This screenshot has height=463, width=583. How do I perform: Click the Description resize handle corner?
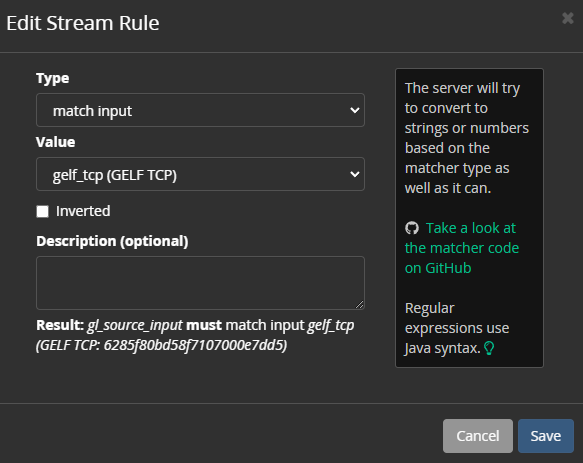pyautogui.click(x=360, y=305)
